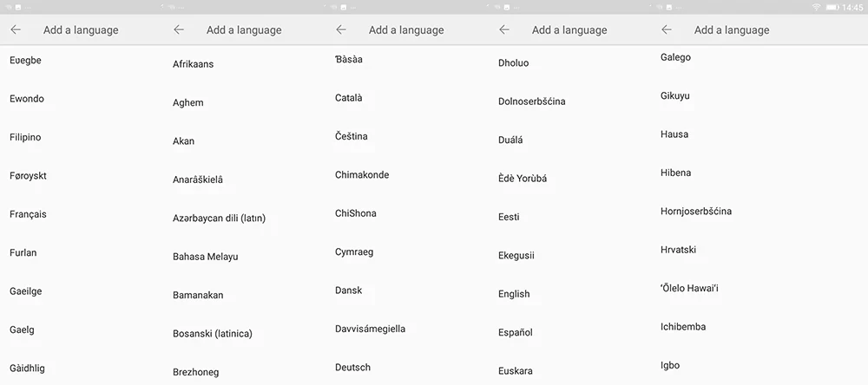This screenshot has height=385, width=868.
Task: Select Dholuo language
Action: 514,63
